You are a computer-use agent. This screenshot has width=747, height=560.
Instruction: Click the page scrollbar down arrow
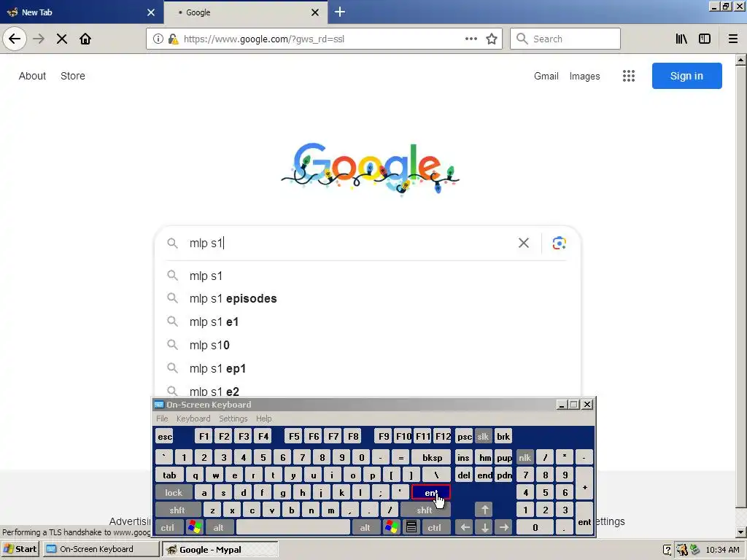pyautogui.click(x=741, y=532)
